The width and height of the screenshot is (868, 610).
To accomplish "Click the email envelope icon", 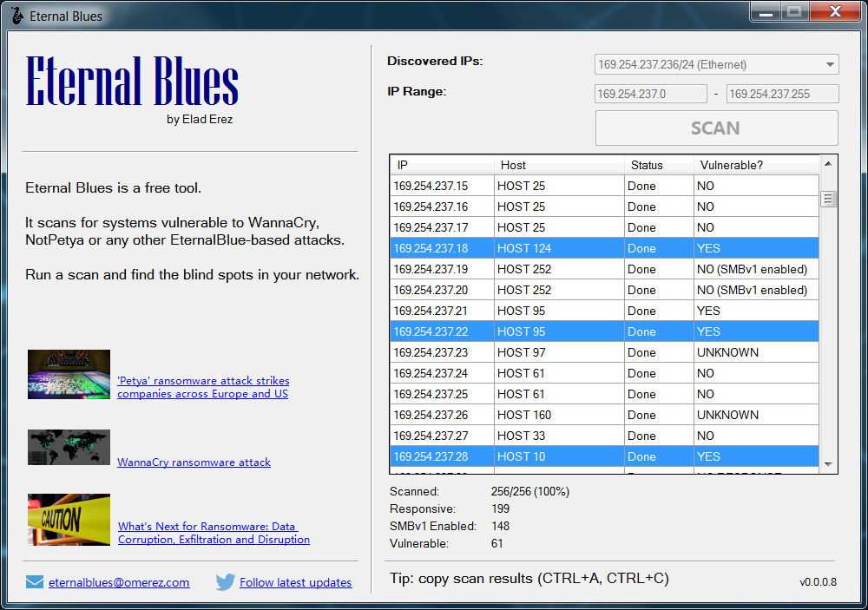I will tap(35, 581).
